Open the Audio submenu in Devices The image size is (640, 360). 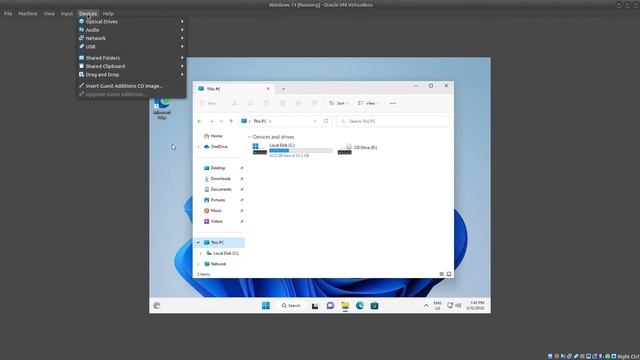coord(131,30)
